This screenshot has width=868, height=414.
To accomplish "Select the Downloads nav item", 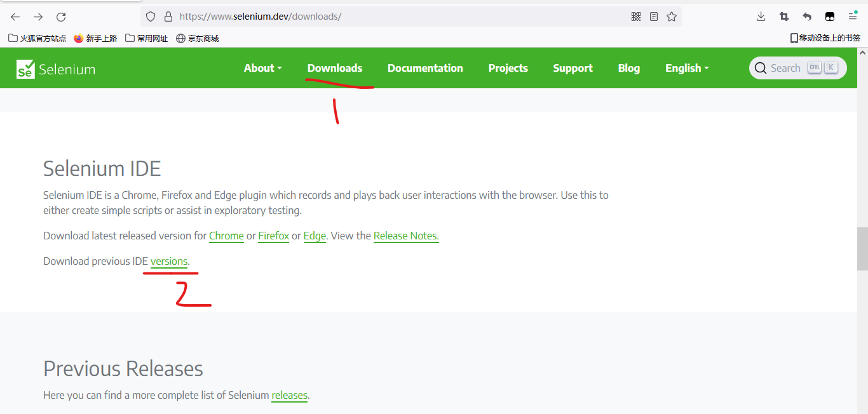I will [x=335, y=68].
